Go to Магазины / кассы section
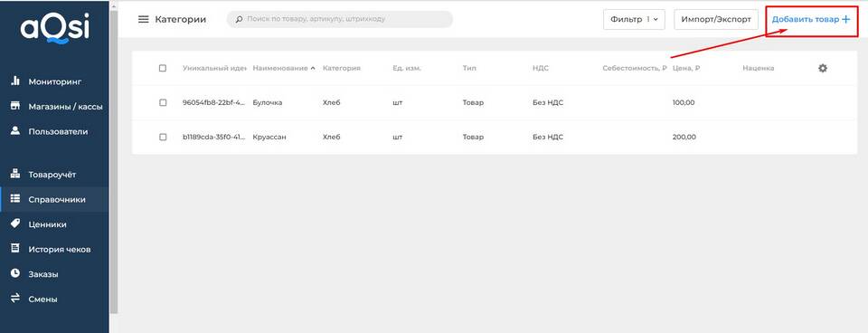The image size is (868, 333). click(x=55, y=107)
